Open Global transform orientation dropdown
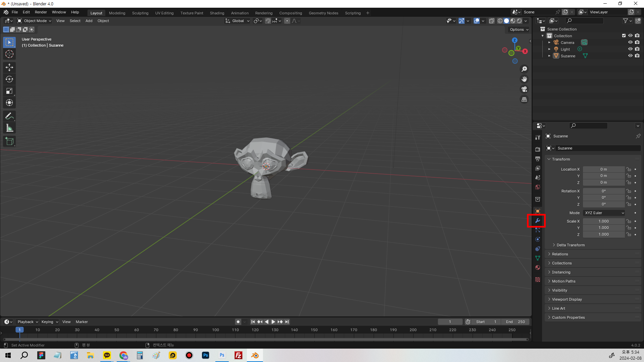Viewport: 644px width, 362px height. tap(237, 21)
